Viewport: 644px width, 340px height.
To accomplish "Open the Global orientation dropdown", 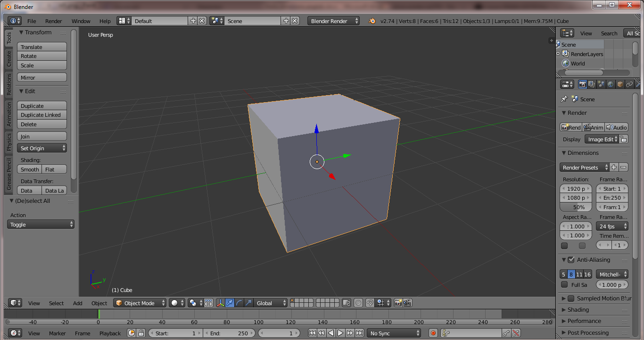I will [270, 303].
